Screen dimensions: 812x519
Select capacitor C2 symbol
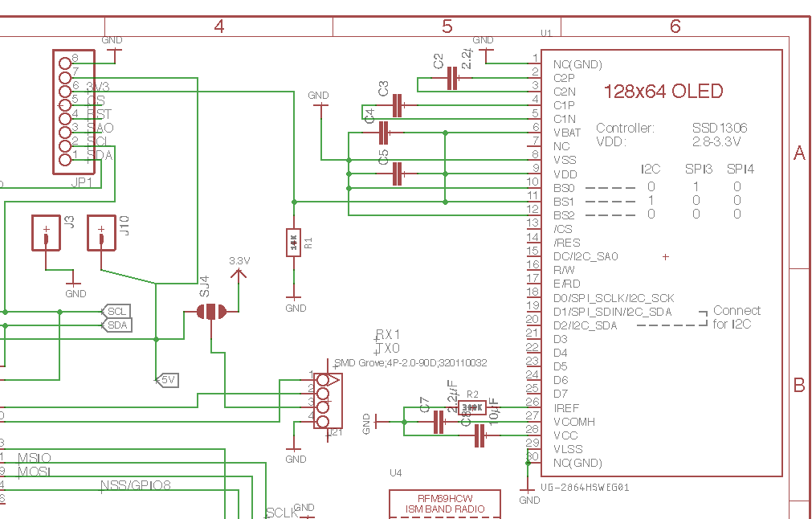[451, 78]
